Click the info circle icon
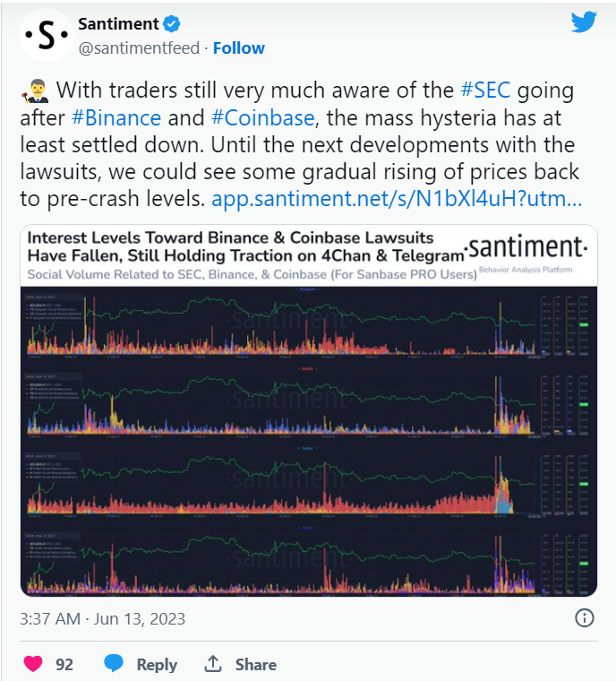 click(x=584, y=617)
